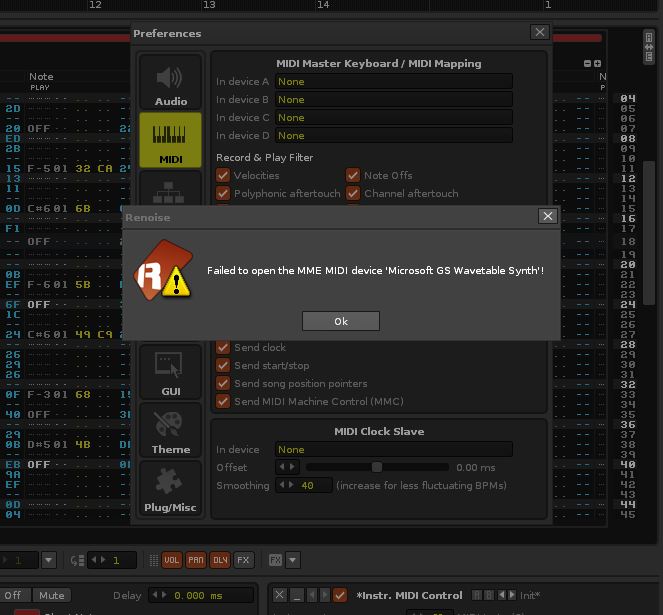Viewport: 663px width, 615px height.
Task: Uncheck Polyphonic aftertouch filter
Action: pyautogui.click(x=223, y=193)
